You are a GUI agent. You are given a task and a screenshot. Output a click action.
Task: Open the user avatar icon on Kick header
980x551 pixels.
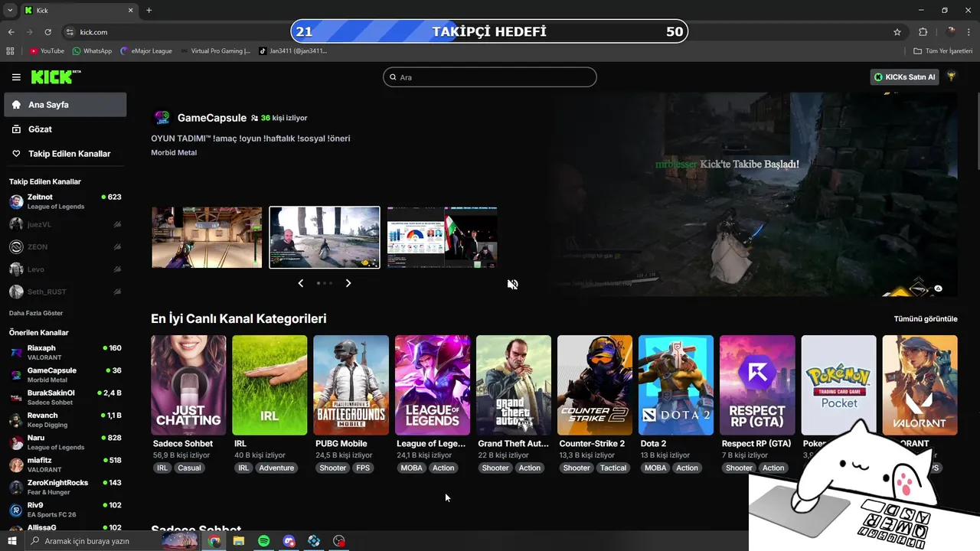click(x=952, y=77)
